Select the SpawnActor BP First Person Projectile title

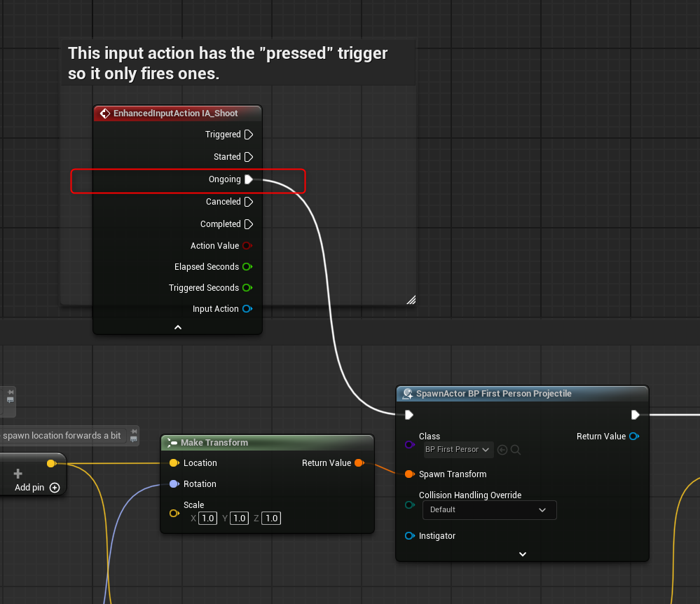(494, 393)
